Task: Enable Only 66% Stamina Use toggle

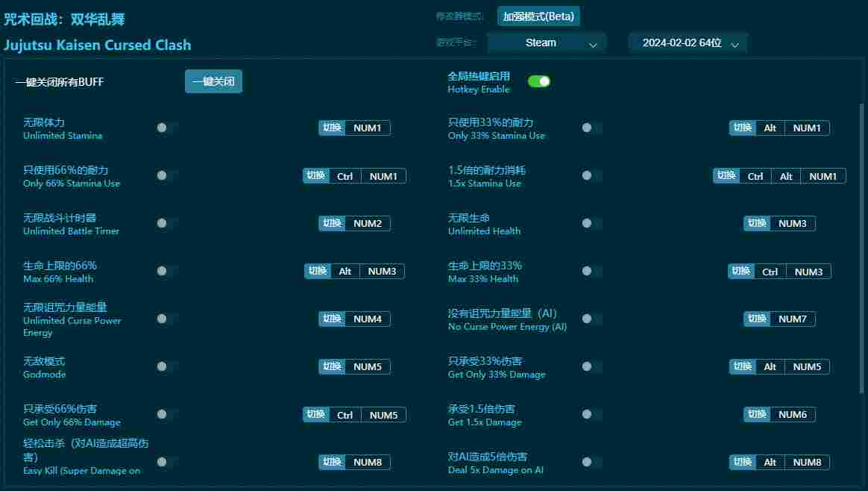Action: point(166,175)
